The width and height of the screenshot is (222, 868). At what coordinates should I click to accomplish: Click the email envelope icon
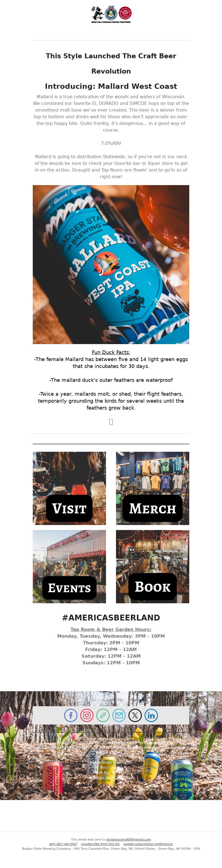tap(119, 715)
